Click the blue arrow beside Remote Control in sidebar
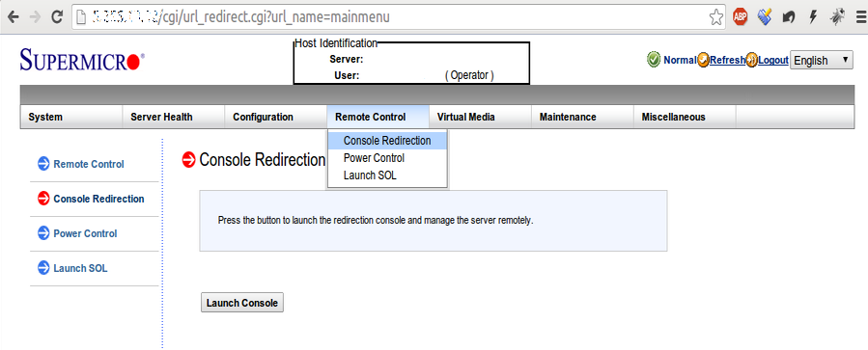This screenshot has width=868, height=350. [43, 164]
